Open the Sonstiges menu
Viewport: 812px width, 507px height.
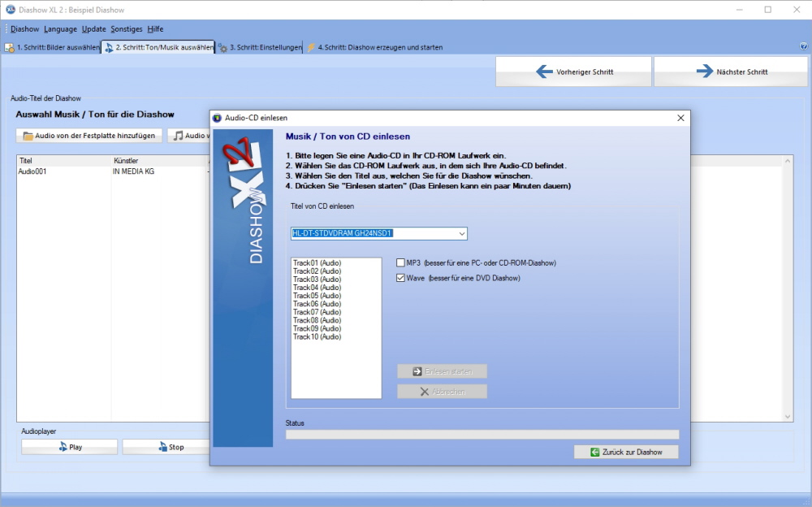pyautogui.click(x=126, y=29)
